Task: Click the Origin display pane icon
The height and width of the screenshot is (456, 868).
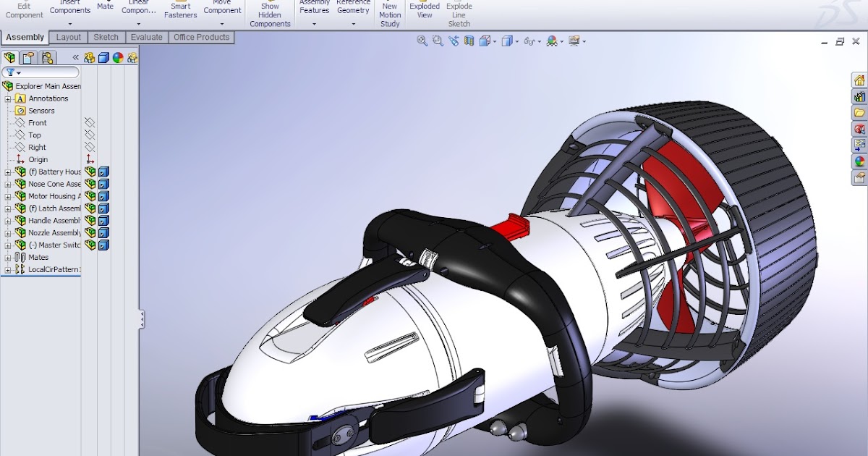Action: (90, 159)
